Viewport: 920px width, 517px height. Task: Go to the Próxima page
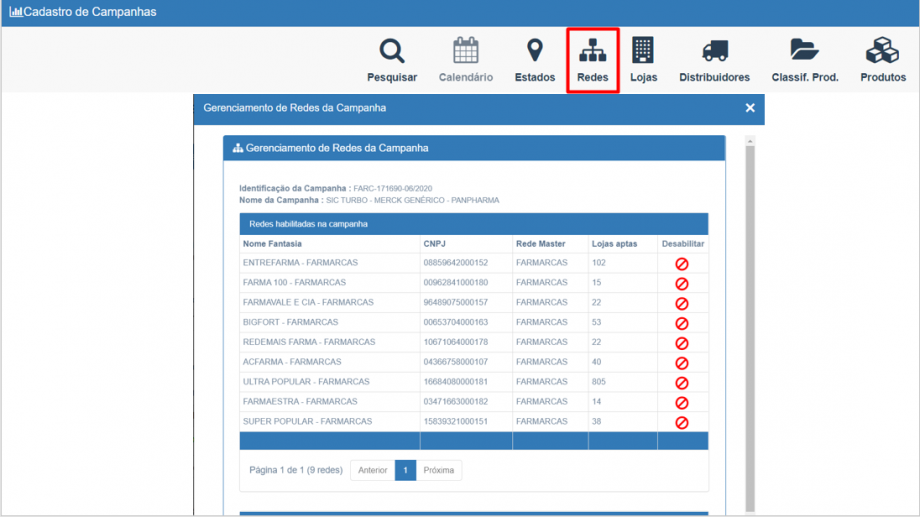tap(438, 470)
